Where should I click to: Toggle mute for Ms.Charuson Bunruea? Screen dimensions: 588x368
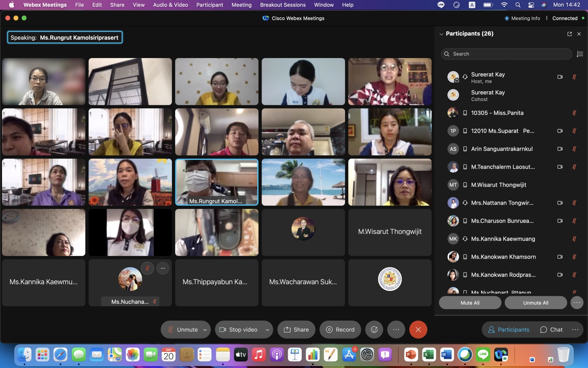574,221
